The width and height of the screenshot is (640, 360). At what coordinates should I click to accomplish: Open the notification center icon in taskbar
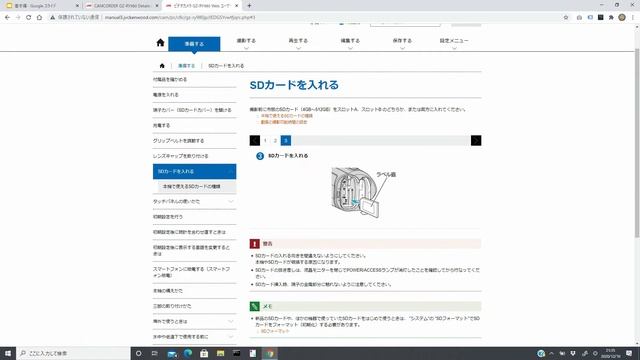629,353
